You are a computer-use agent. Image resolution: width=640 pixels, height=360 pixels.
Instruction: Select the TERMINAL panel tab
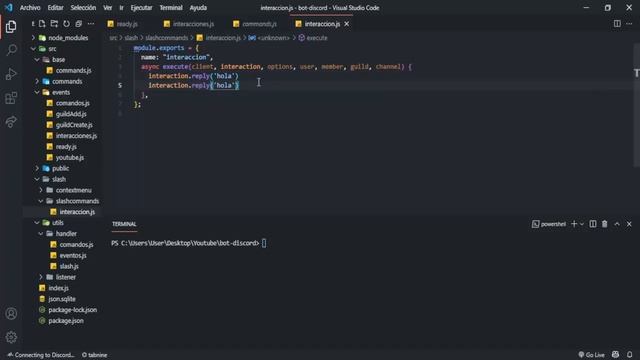coord(124,224)
